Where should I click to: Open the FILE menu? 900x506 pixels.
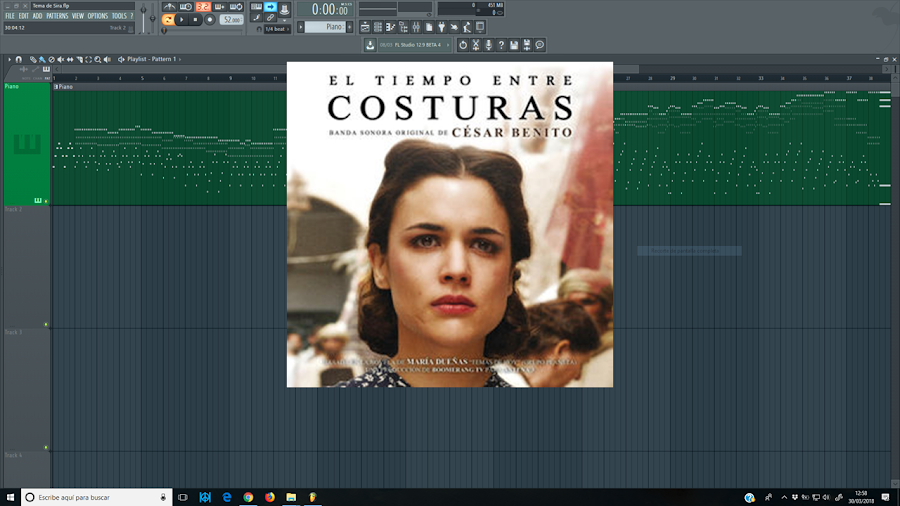(10, 16)
